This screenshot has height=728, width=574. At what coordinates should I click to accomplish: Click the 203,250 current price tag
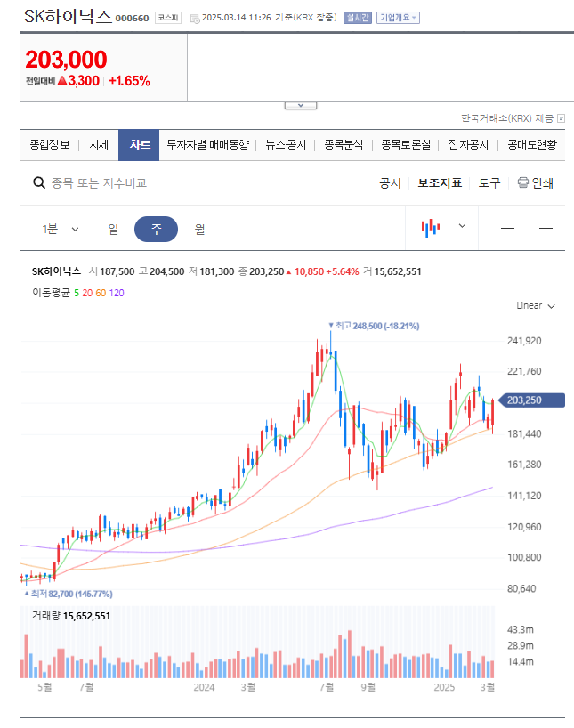[x=531, y=400]
